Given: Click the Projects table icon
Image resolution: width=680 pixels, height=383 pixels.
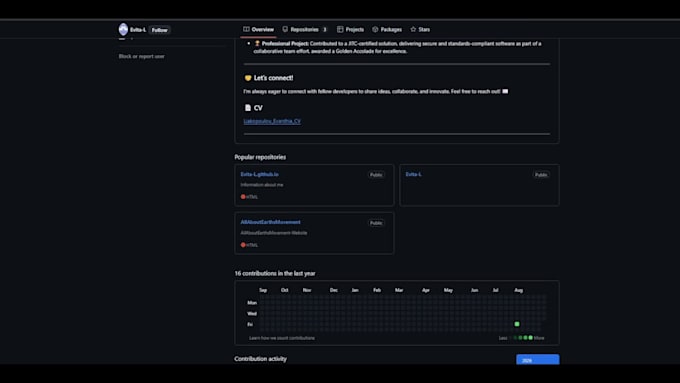Looking at the screenshot, I should click(x=340, y=29).
